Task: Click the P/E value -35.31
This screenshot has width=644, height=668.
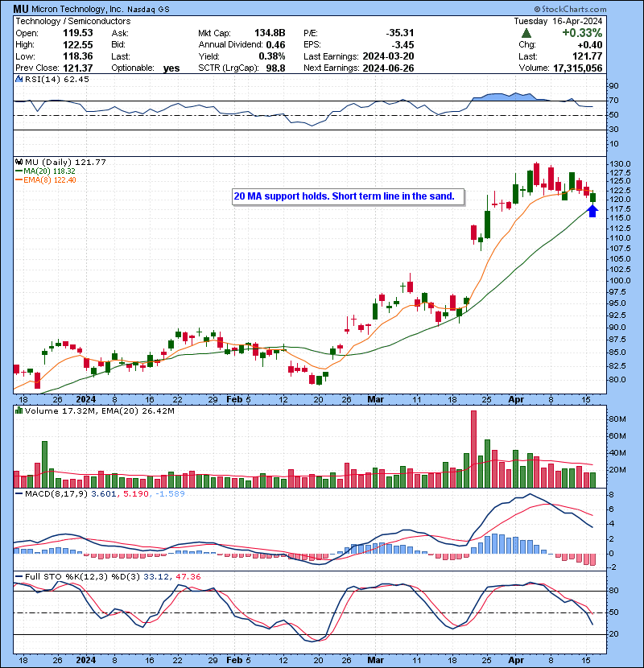Action: click(x=400, y=33)
